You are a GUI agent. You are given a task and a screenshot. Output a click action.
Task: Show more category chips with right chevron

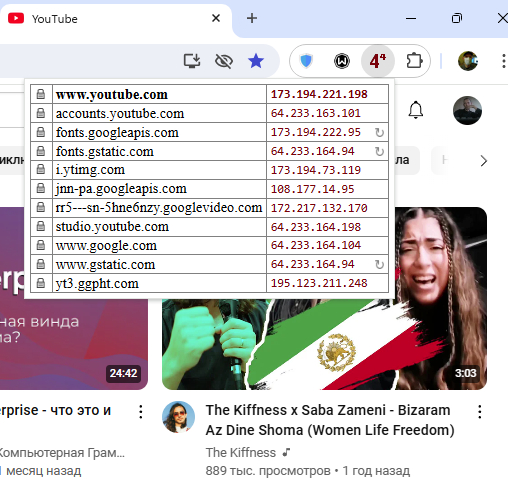484,161
